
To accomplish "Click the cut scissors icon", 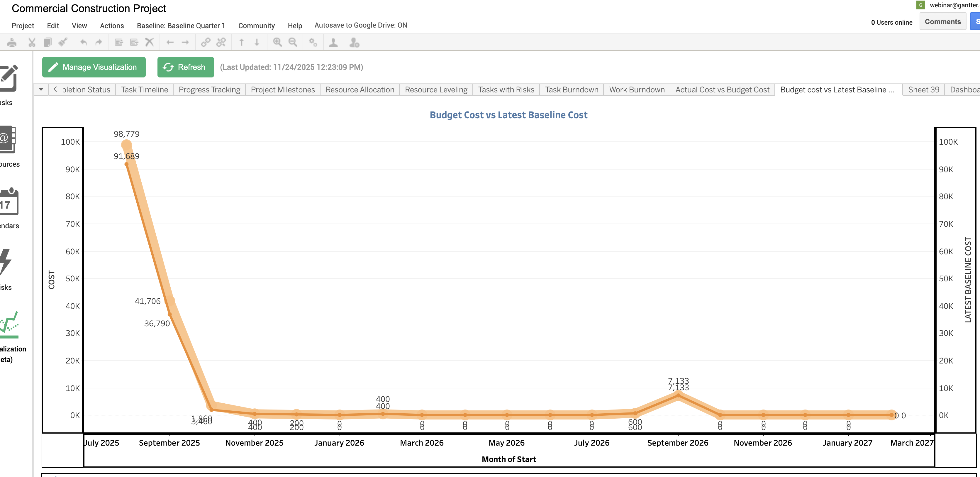I will (32, 42).
